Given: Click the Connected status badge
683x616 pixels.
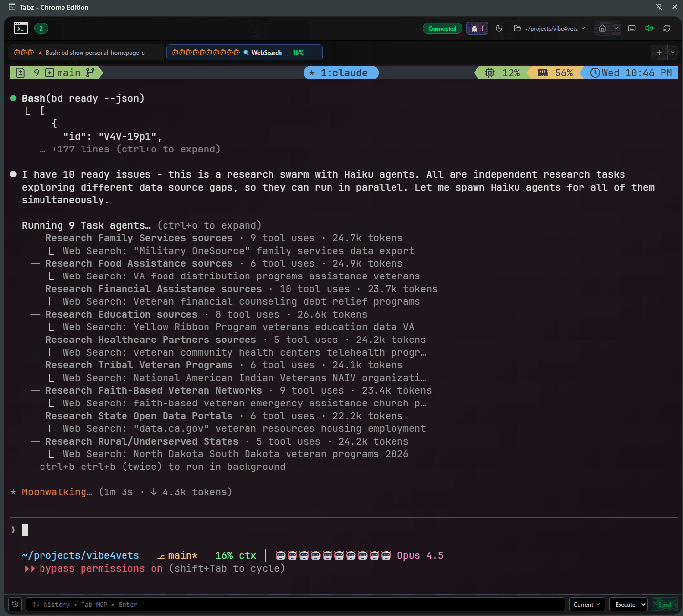Looking at the screenshot, I should (x=442, y=29).
